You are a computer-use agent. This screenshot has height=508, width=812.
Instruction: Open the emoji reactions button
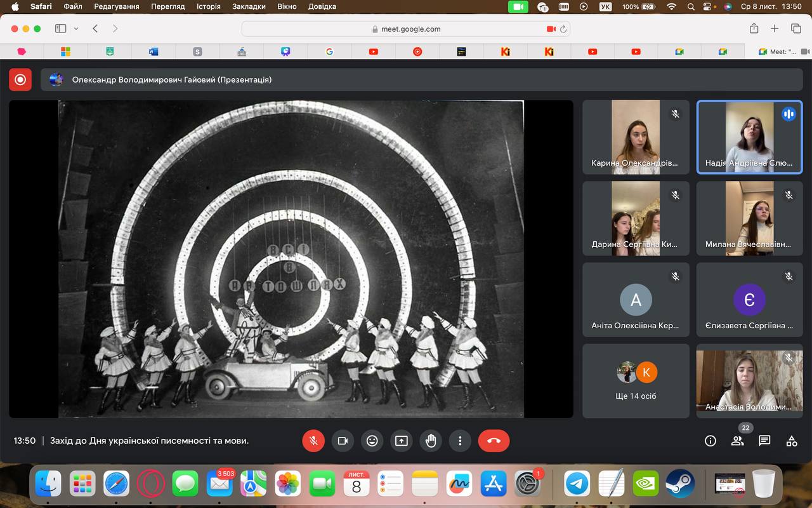point(372,441)
